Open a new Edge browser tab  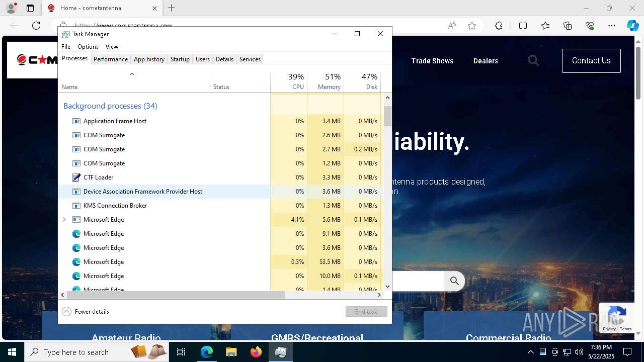coord(172,8)
